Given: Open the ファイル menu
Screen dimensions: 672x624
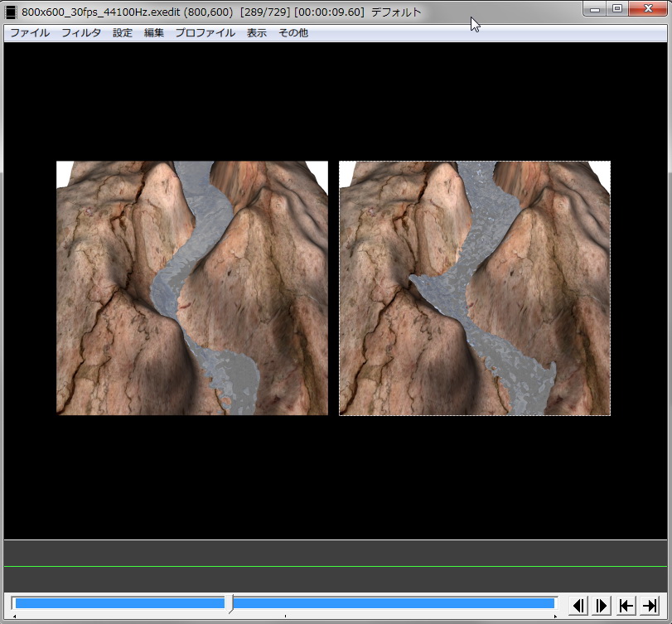Looking at the screenshot, I should 29,33.
